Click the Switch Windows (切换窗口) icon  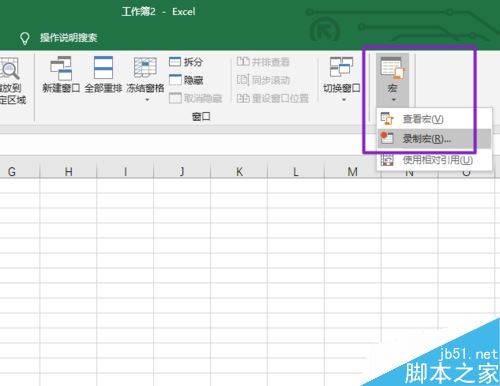(341, 67)
